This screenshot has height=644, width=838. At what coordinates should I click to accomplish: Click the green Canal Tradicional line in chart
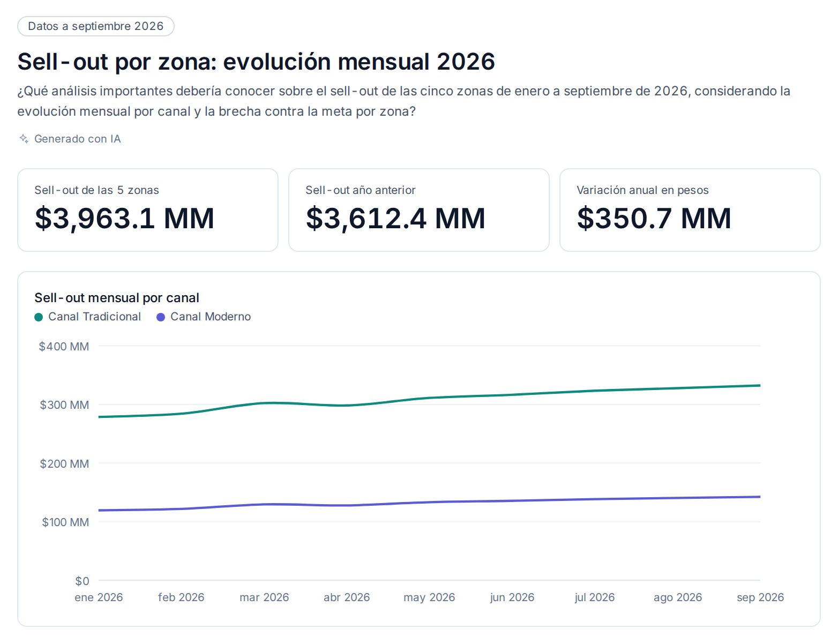429,398
